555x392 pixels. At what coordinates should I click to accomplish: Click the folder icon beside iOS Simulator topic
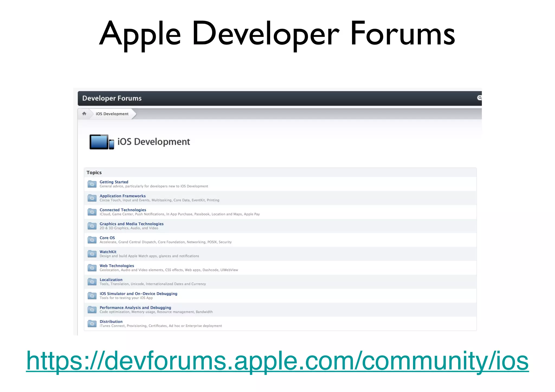coord(92,296)
